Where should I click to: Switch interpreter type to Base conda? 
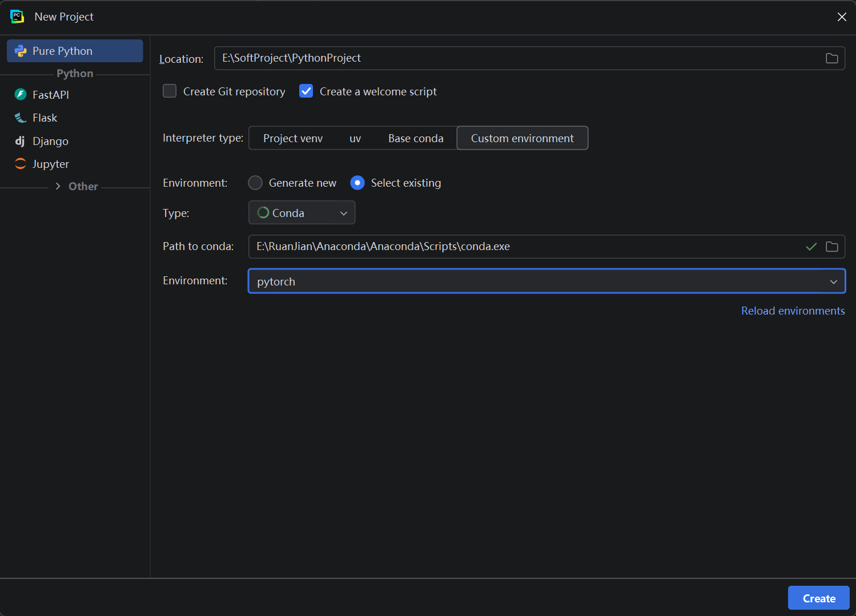[x=416, y=138]
